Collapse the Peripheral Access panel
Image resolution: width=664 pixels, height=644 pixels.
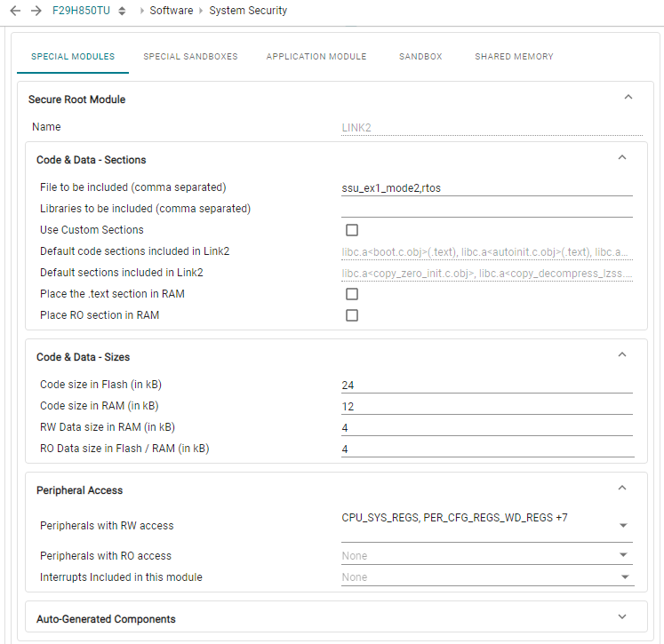[622, 489]
